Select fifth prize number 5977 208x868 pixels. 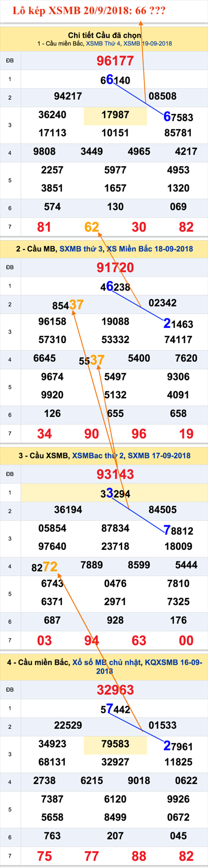(x=115, y=170)
